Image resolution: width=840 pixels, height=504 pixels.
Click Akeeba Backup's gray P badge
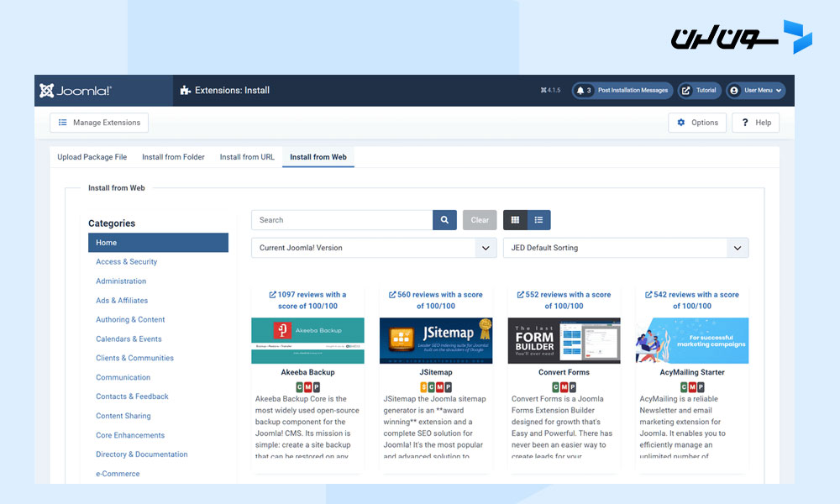[317, 386]
